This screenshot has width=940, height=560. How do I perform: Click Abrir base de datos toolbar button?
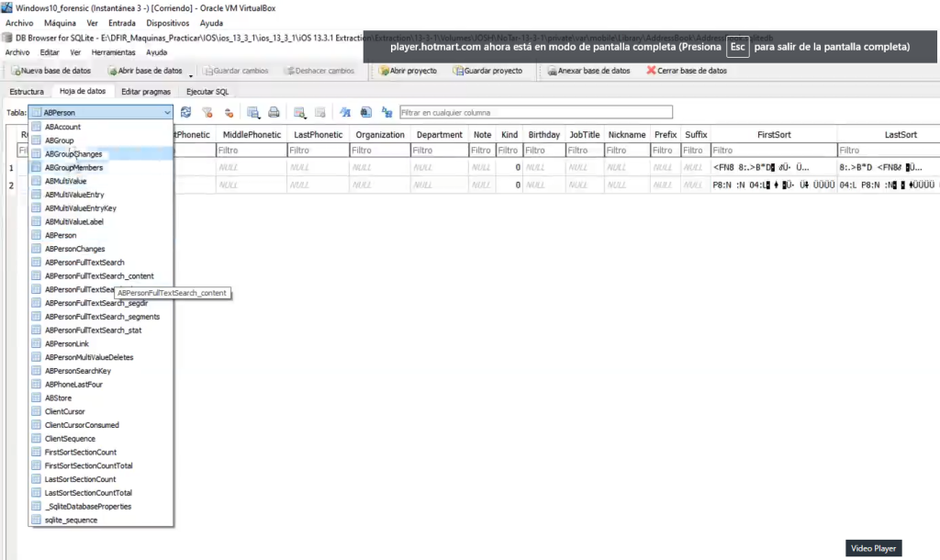coord(145,71)
